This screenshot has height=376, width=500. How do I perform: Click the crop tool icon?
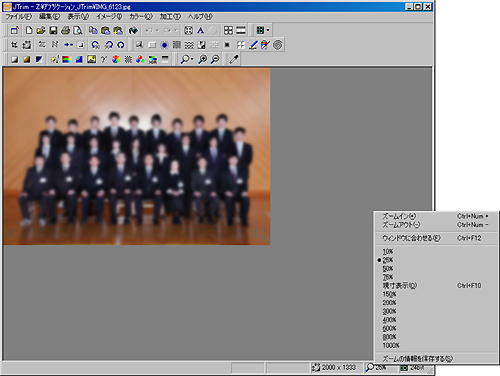click(14, 45)
